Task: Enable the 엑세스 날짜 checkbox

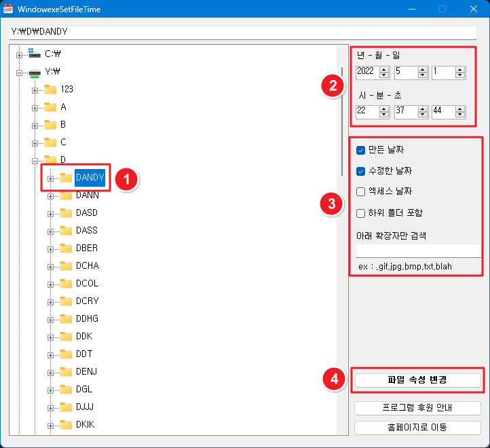Action: (361, 192)
